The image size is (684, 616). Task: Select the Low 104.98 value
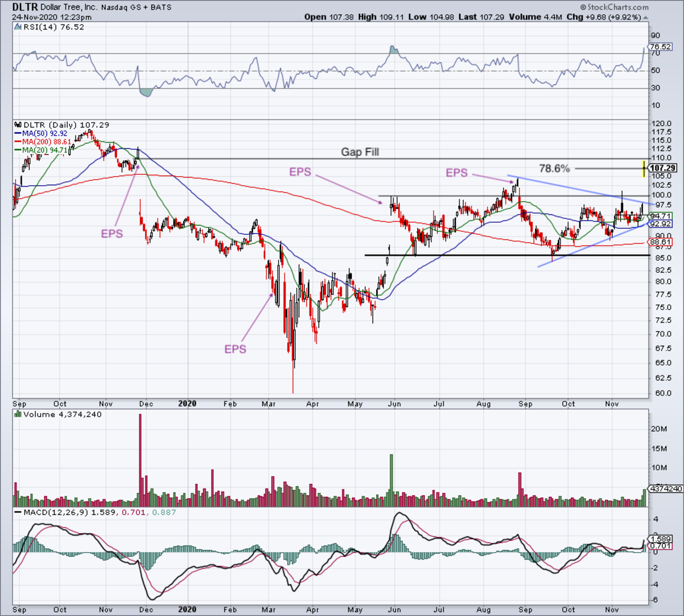tap(431, 17)
